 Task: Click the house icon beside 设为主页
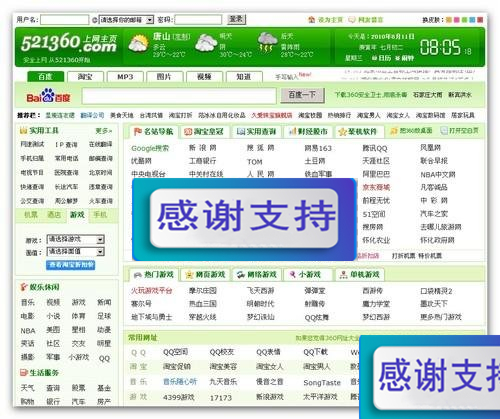(x=311, y=20)
